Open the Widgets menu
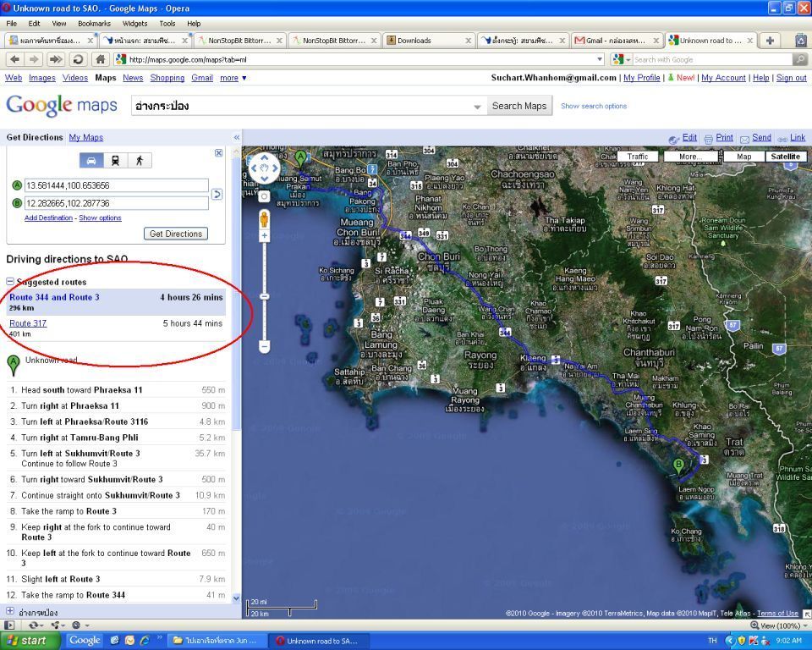 pos(134,24)
